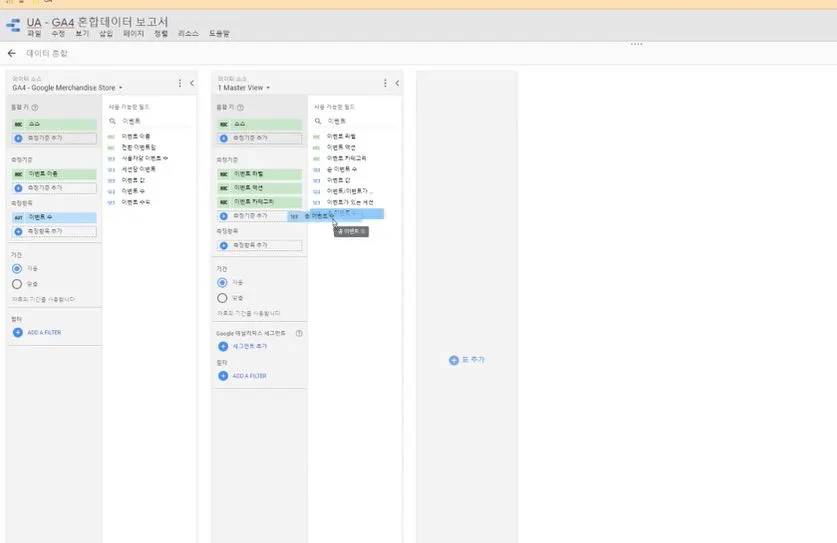The width and height of the screenshot is (837, 543).
Task: Open GA4 - Google Merchandise Store data source dropdown
Action: [67, 88]
